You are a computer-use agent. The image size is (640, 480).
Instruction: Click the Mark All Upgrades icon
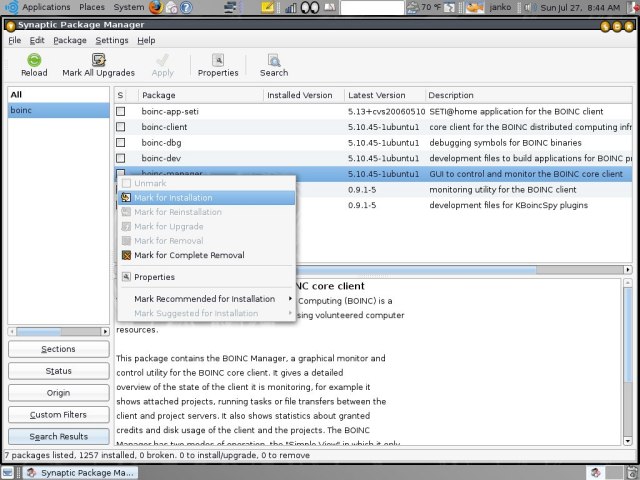coord(98,60)
